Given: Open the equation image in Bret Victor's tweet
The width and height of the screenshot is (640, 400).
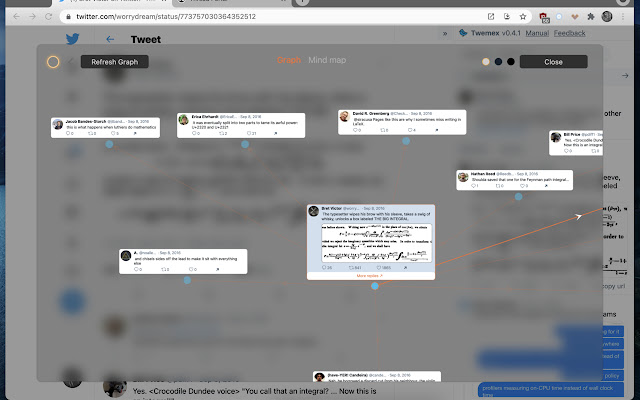Looking at the screenshot, I should click(377, 242).
